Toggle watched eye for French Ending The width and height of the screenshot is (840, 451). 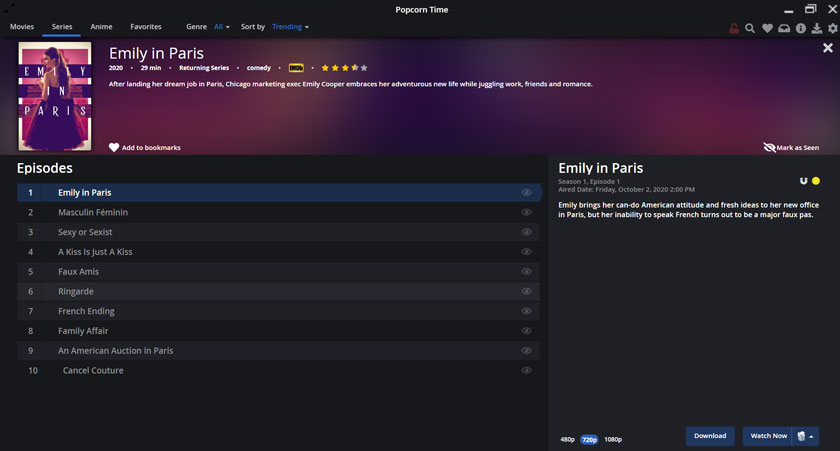pos(527,311)
